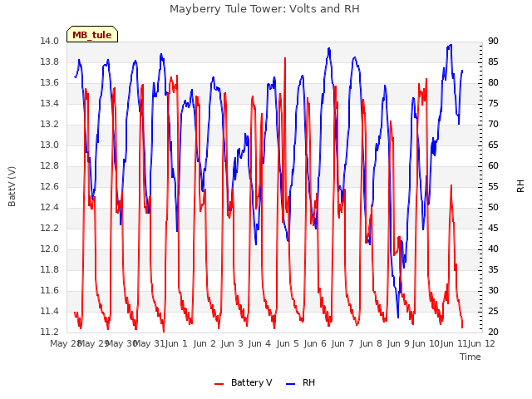Click the 13.6 voltage tick label
The height and width of the screenshot is (399, 532).
click(x=49, y=83)
